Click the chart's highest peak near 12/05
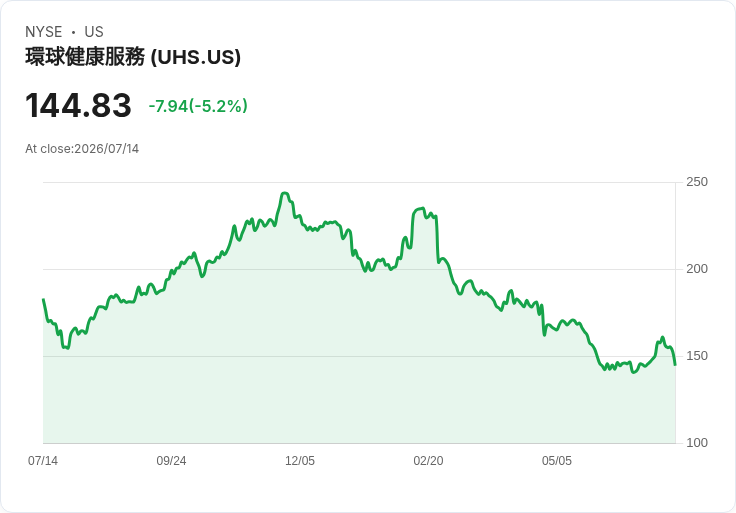 284,193
